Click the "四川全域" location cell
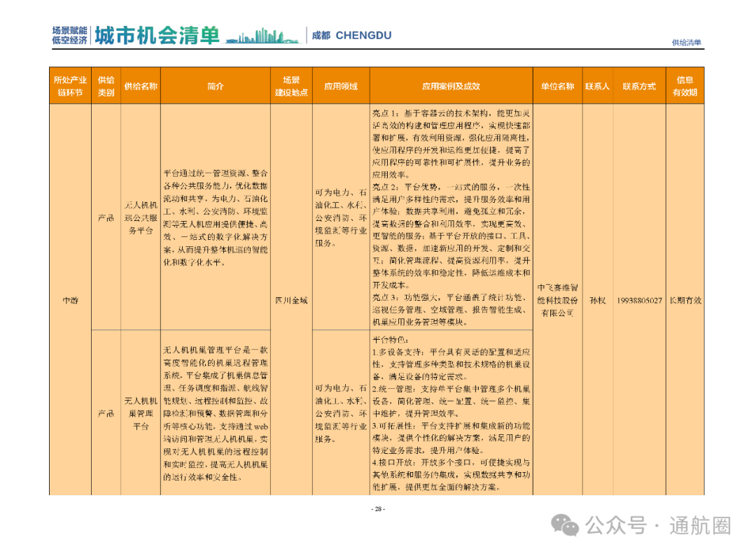 coord(291,300)
